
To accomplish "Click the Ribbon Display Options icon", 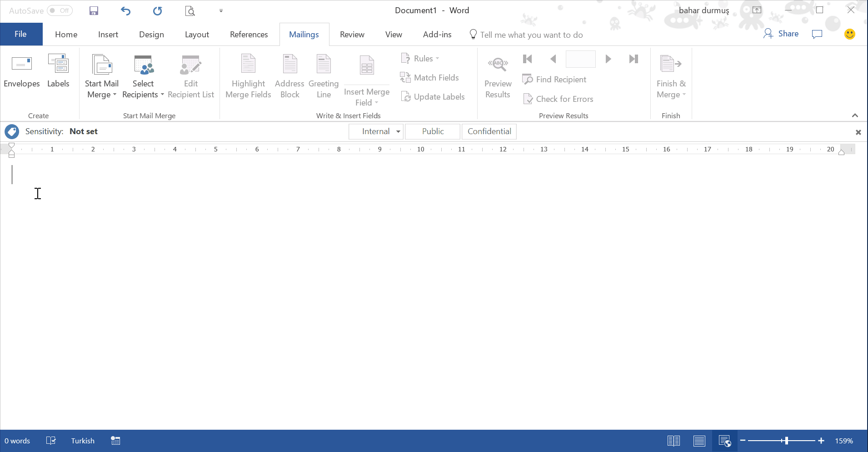I will pos(757,10).
